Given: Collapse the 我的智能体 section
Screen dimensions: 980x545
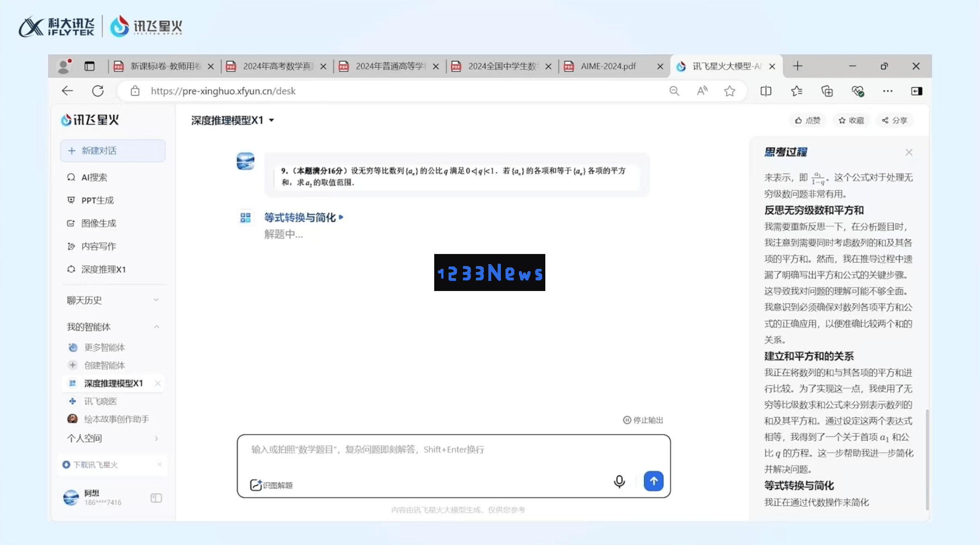Looking at the screenshot, I should (112, 327).
